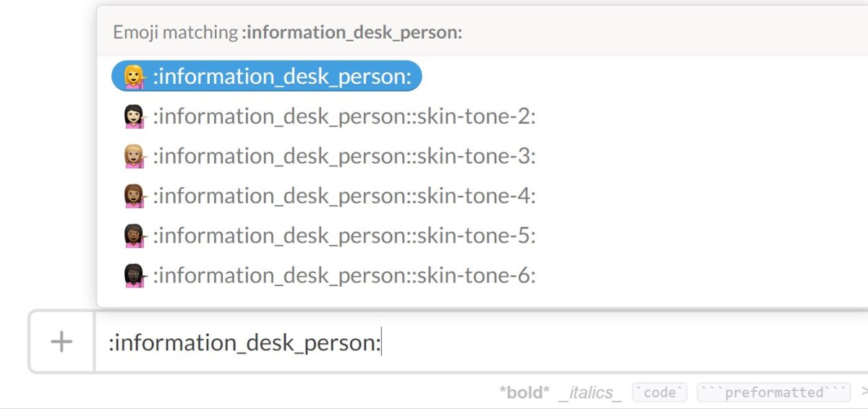Choose :information_desk_person::skin-tone-3: suggestion
The height and width of the screenshot is (409, 868).
pos(330,155)
